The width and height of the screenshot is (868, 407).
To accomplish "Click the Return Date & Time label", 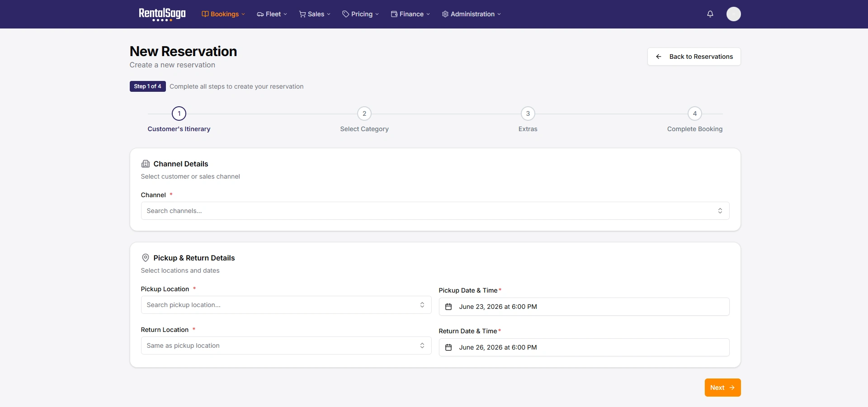I will click(x=468, y=331).
